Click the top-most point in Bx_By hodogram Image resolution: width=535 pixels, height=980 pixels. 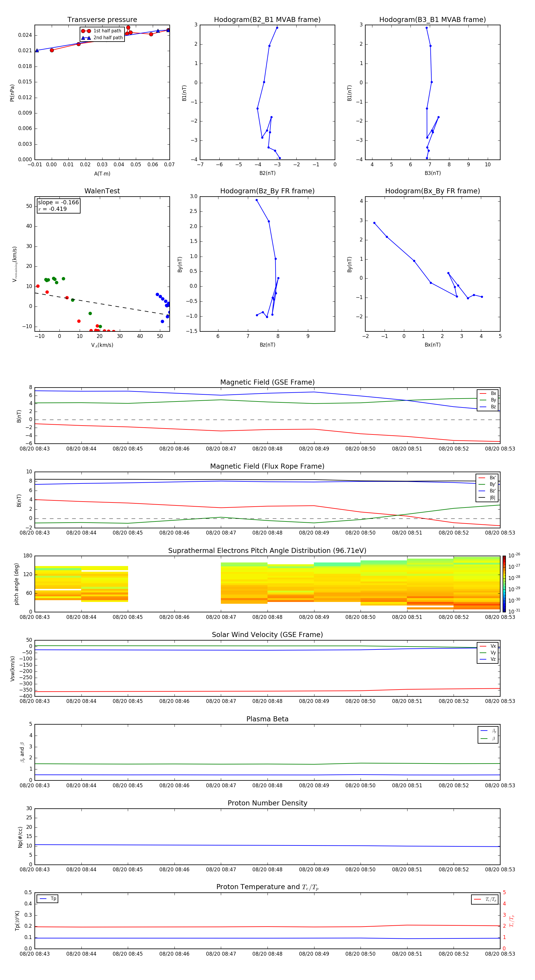[374, 223]
